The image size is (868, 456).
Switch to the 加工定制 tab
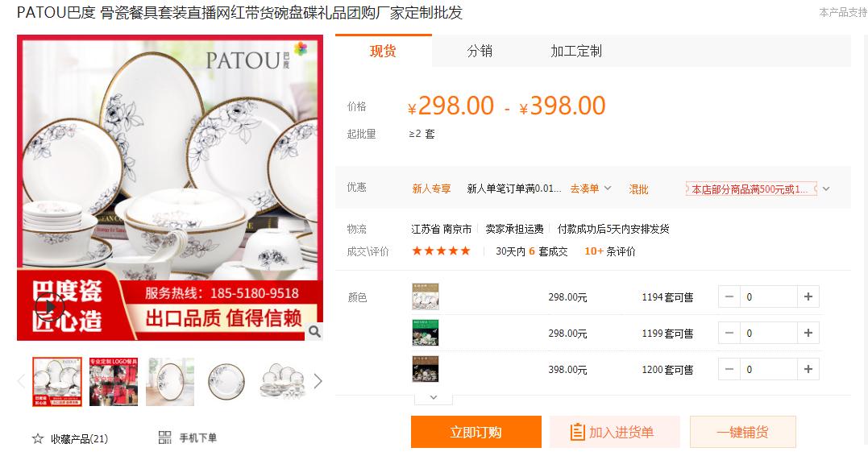pos(575,52)
